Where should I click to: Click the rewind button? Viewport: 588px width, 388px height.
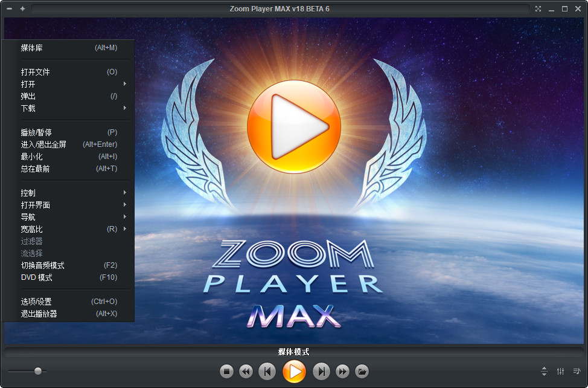(x=246, y=371)
